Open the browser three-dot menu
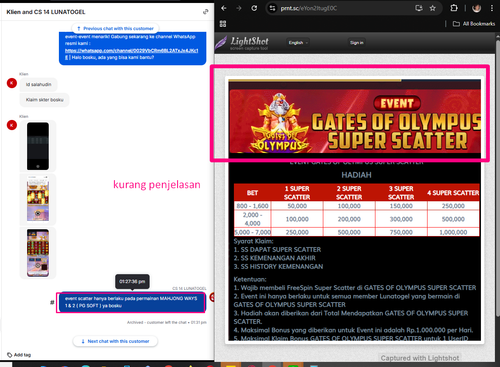This screenshot has width=500, height=367. [x=492, y=8]
